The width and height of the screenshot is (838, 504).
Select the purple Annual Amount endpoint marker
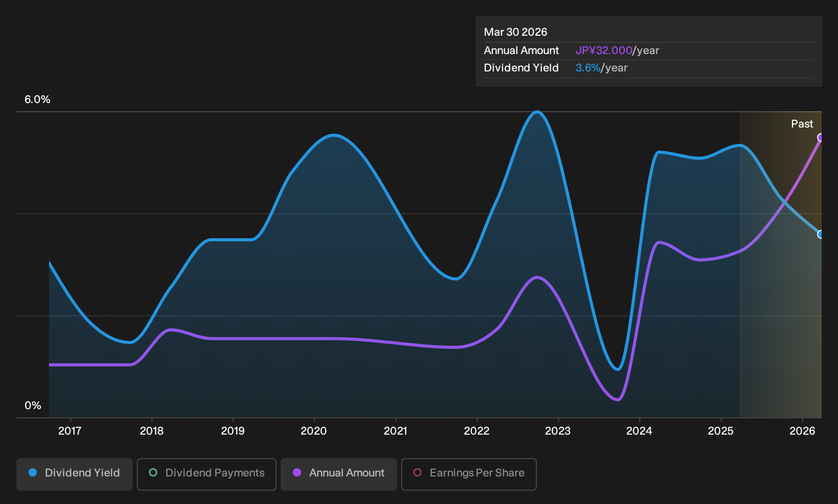point(821,138)
